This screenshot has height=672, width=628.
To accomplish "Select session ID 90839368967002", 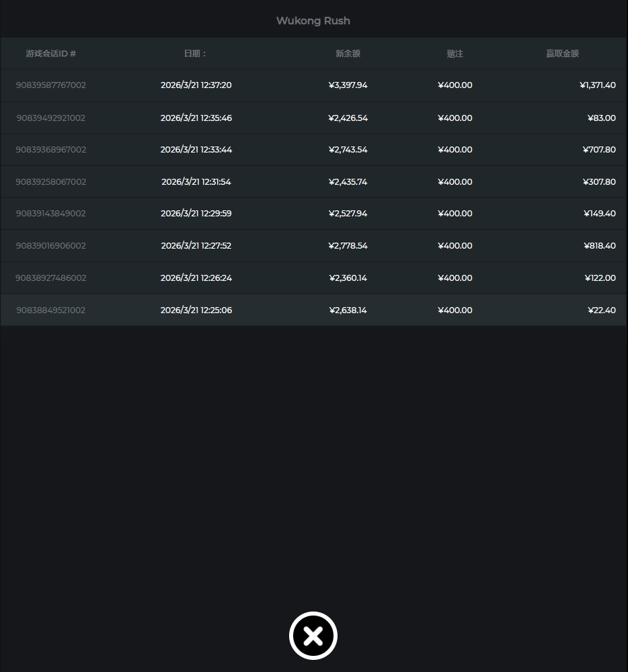I will tap(51, 150).
